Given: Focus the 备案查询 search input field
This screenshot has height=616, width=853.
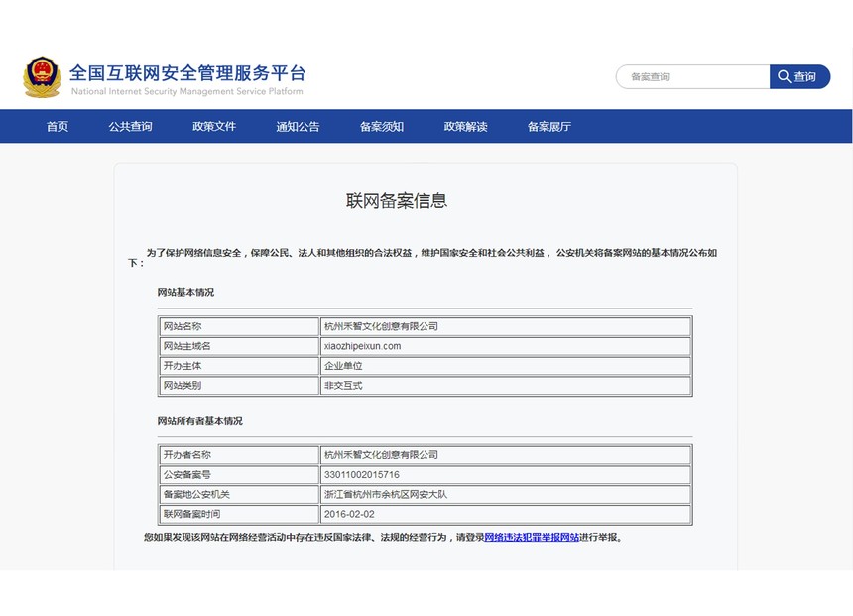Looking at the screenshot, I should click(693, 76).
